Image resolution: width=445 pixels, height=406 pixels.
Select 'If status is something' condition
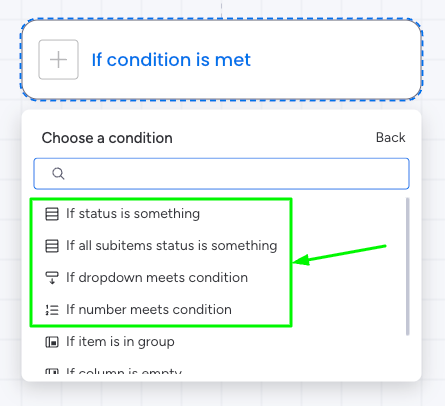tap(133, 214)
